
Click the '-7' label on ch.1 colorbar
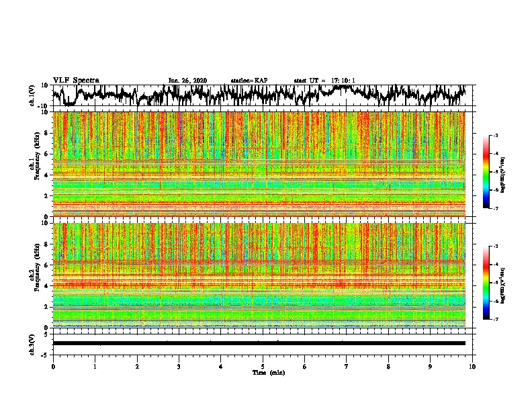(x=496, y=208)
